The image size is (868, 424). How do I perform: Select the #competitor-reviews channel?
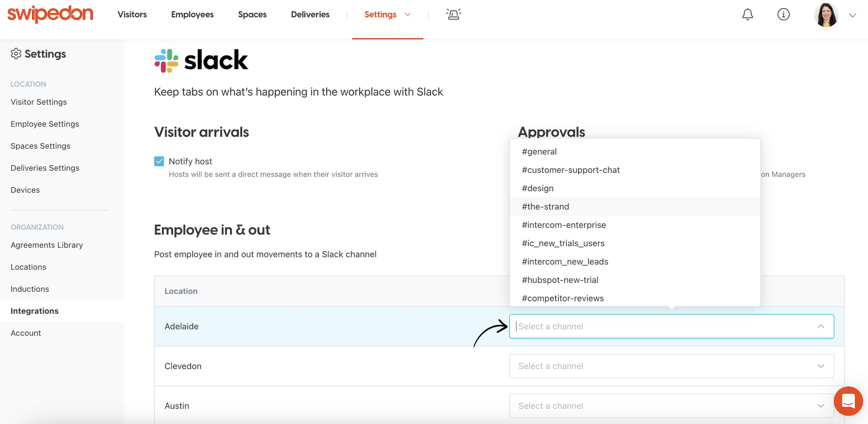coord(635,298)
